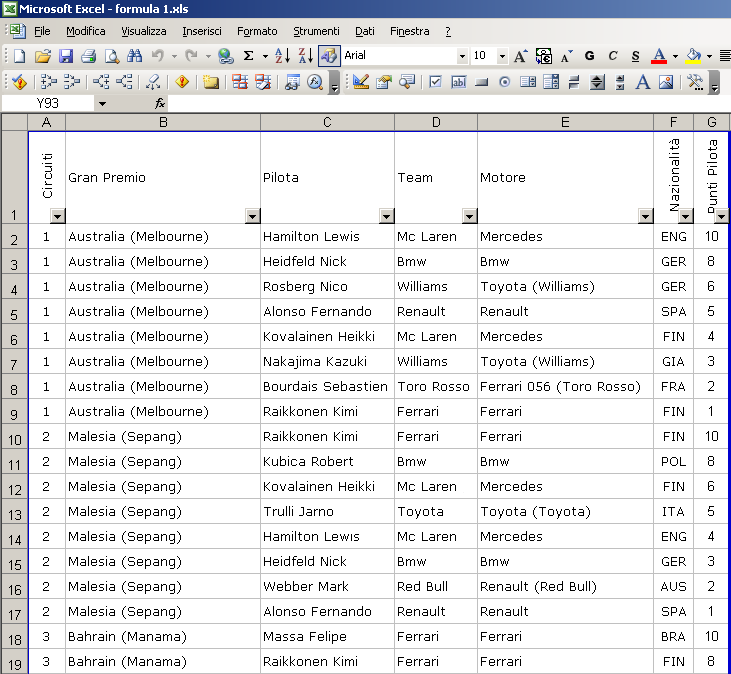This screenshot has height=674, width=731.
Task: Click in the formula bar field
Action: tap(448, 103)
